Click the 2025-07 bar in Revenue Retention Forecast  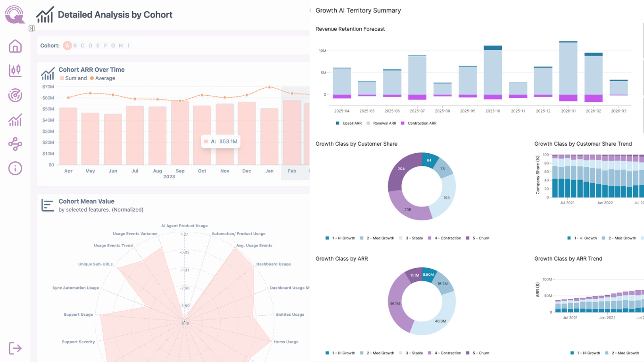(417, 78)
